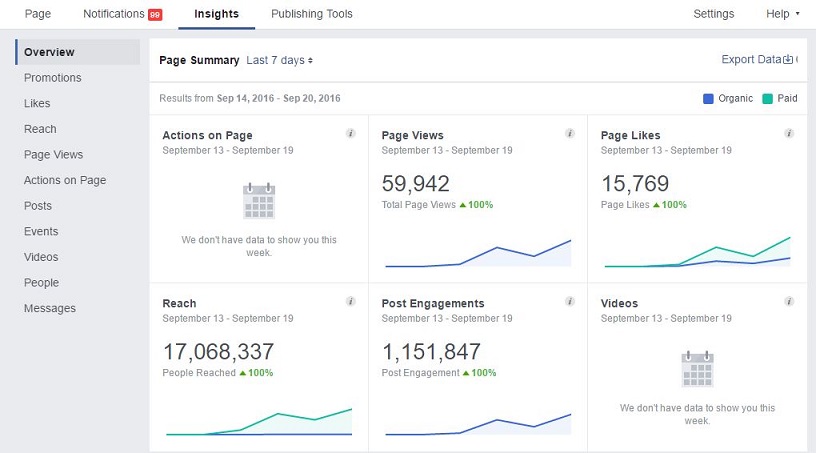The image size is (816, 453).
Task: Switch to Publishing Tools tab
Action: [311, 14]
